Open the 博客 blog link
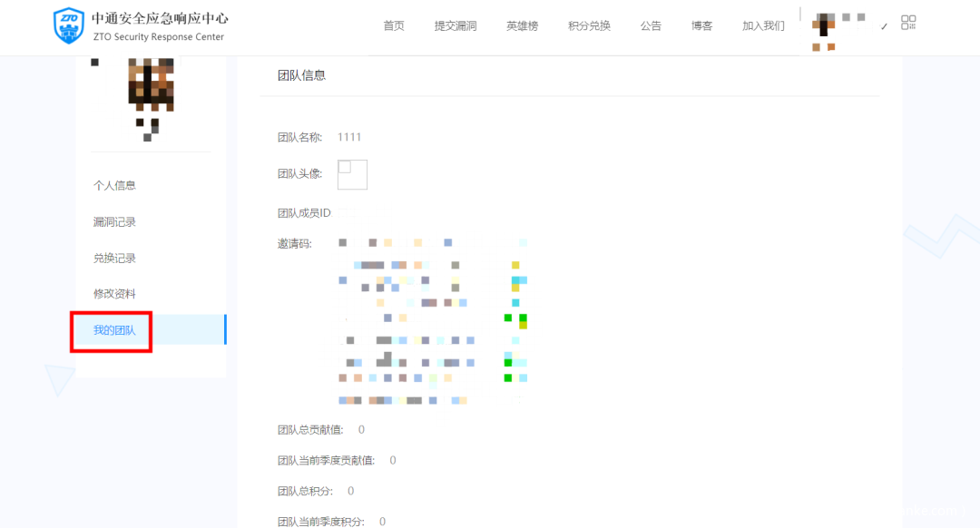The image size is (980, 528). click(x=701, y=25)
